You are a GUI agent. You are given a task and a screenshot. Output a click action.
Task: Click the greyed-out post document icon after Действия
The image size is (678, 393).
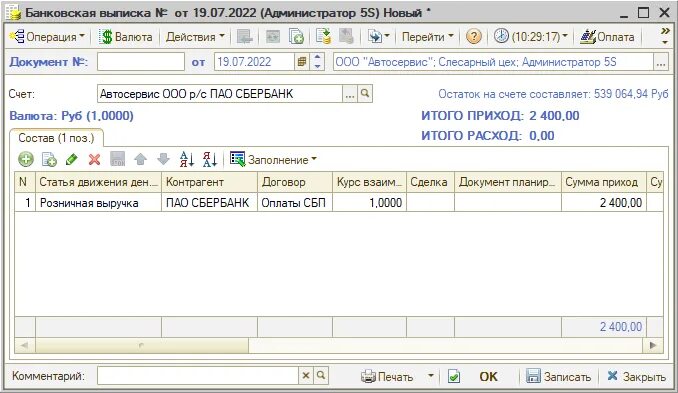[x=245, y=37]
